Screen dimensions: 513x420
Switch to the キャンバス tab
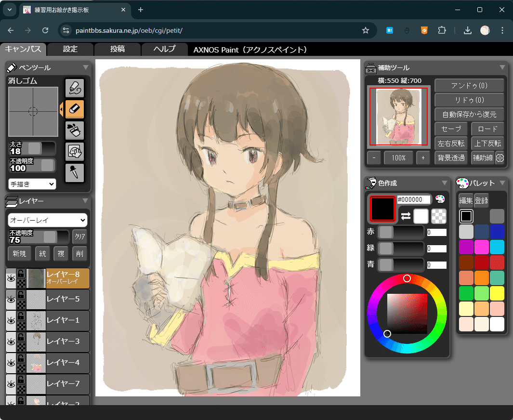[x=23, y=49]
